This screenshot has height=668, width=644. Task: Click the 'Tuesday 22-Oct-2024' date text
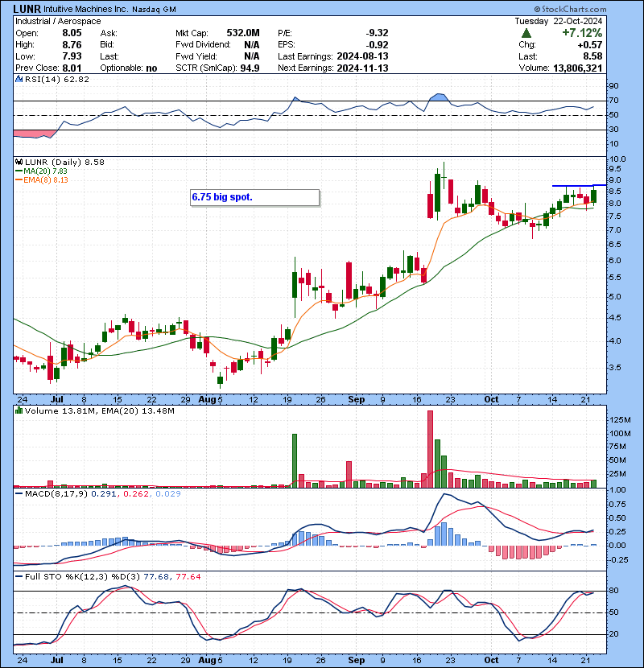(559, 21)
